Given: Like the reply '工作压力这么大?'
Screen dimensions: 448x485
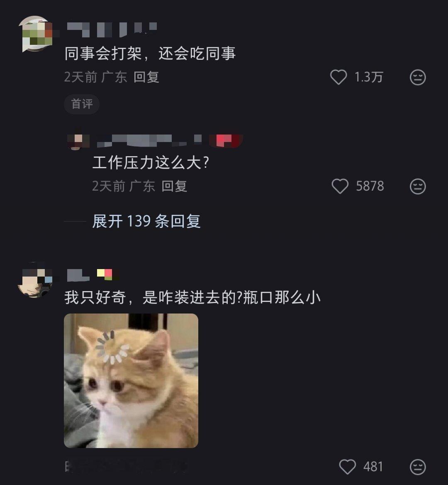Looking at the screenshot, I should coord(340,186).
